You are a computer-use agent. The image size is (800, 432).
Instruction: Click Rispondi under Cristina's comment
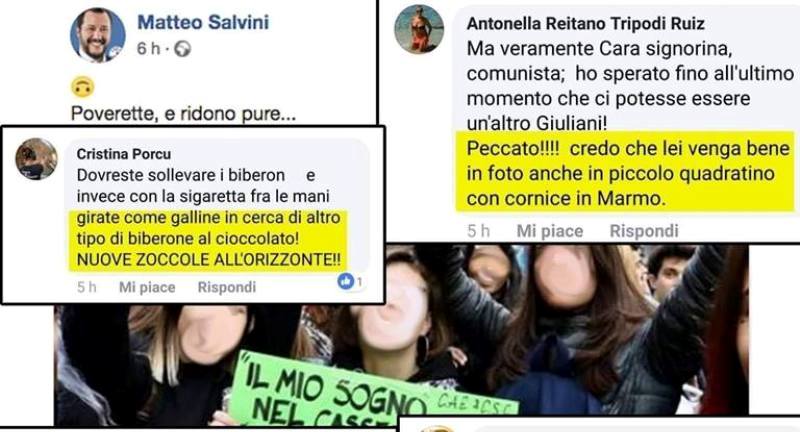pyautogui.click(x=227, y=287)
